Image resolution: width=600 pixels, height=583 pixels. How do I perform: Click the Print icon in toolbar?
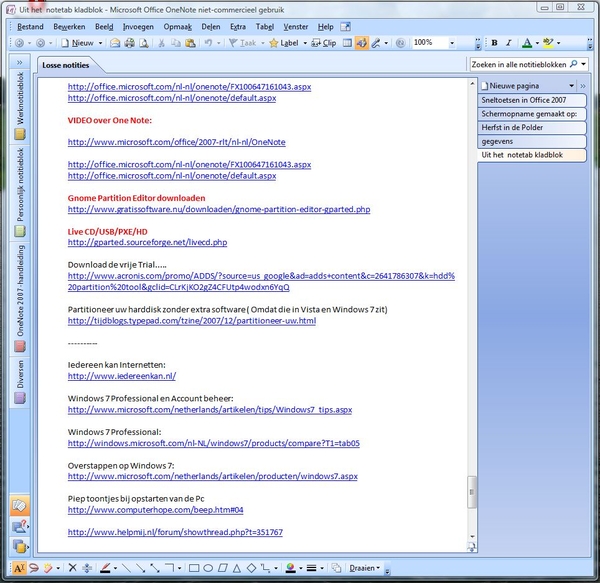[x=129, y=43]
